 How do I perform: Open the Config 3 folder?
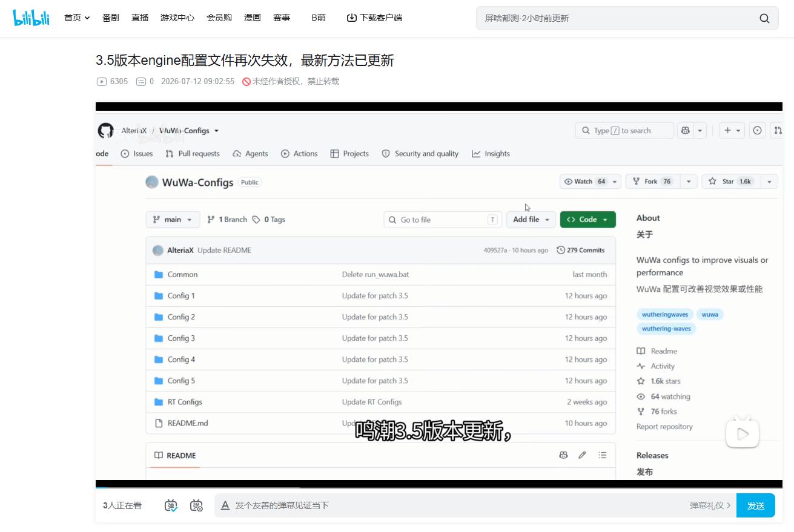click(181, 338)
